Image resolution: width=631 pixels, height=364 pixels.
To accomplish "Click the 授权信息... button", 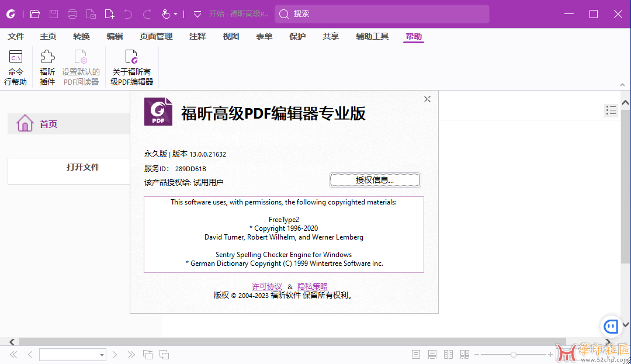I will pyautogui.click(x=375, y=180).
